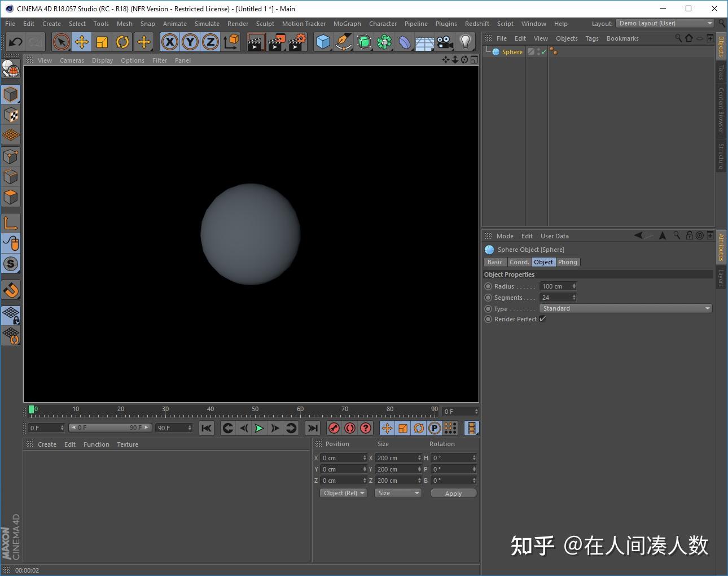The width and height of the screenshot is (728, 576).
Task: Click the Apply button in coordinates panel
Action: 453,492
